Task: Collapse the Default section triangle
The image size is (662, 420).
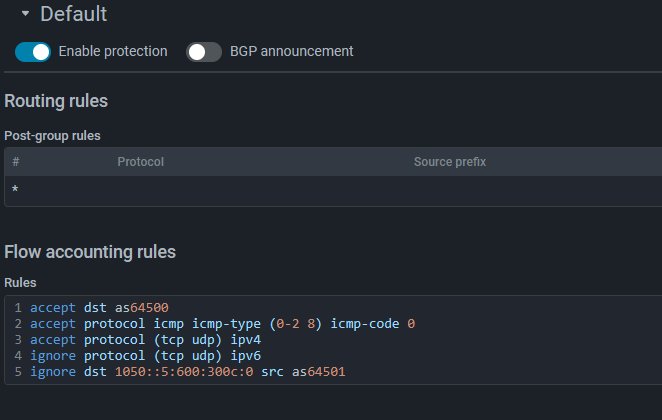Action: [25, 15]
